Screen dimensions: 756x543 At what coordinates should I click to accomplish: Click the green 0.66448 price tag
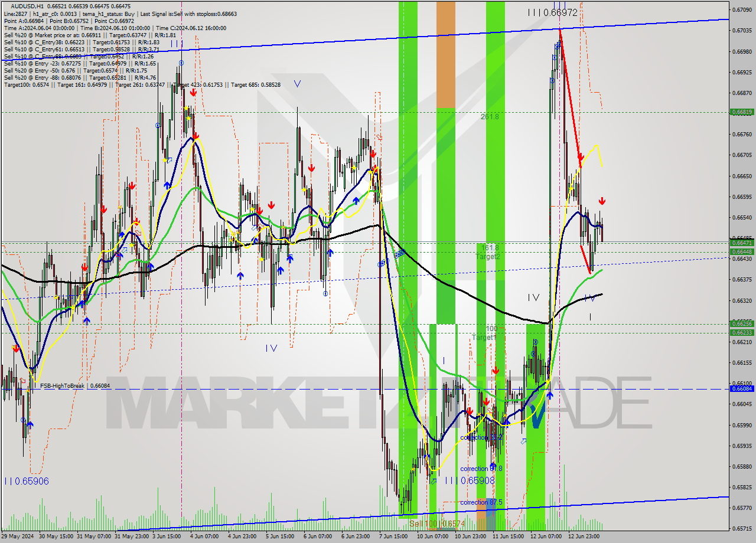click(x=742, y=251)
